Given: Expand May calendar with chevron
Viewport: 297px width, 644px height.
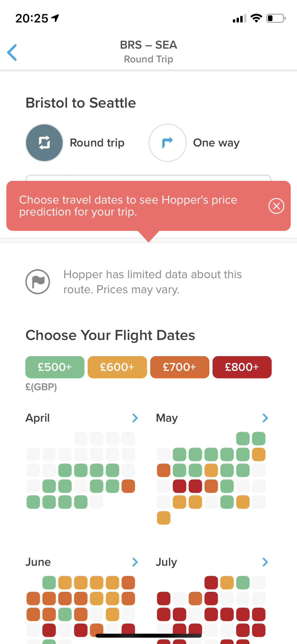Looking at the screenshot, I should click(x=265, y=418).
